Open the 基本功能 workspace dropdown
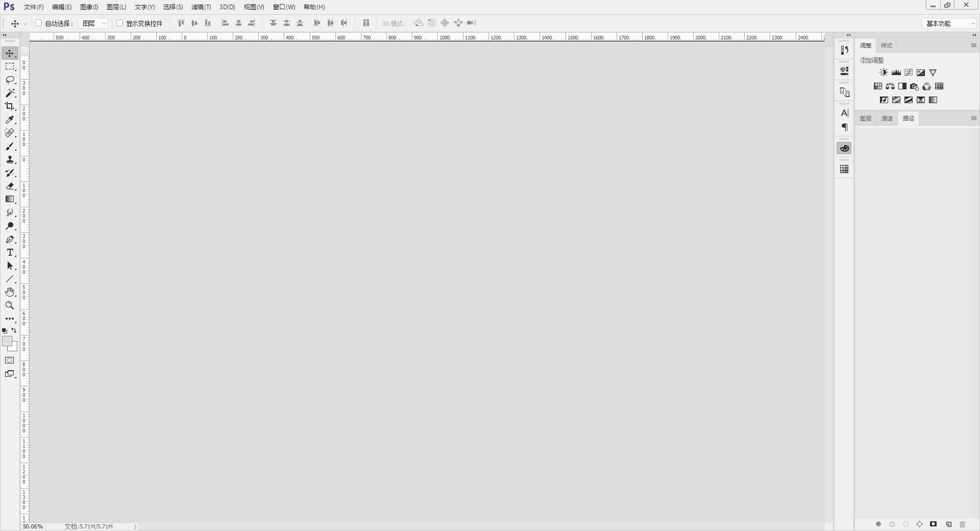Screen dimensions: 980x531 (x=949, y=23)
